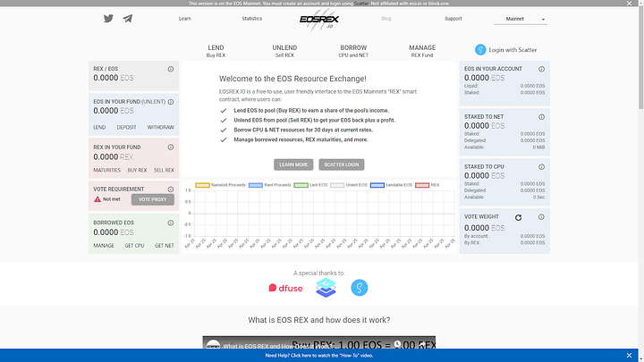Open the Blog link
Image resolution: width=644 pixels, height=362 pixels.
point(386,19)
